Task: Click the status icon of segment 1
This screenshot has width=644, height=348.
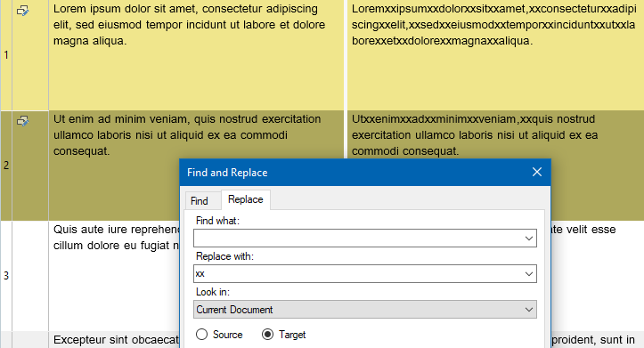Action: 22,11
